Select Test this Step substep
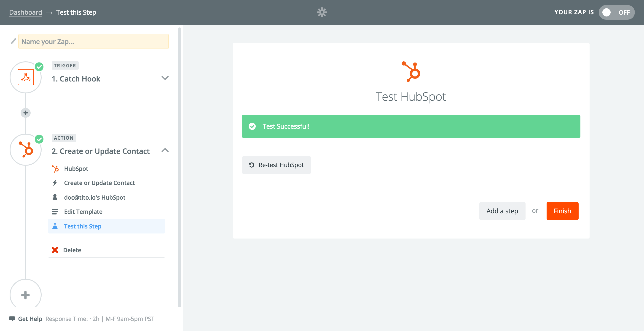This screenshot has height=331, width=644. point(107,226)
